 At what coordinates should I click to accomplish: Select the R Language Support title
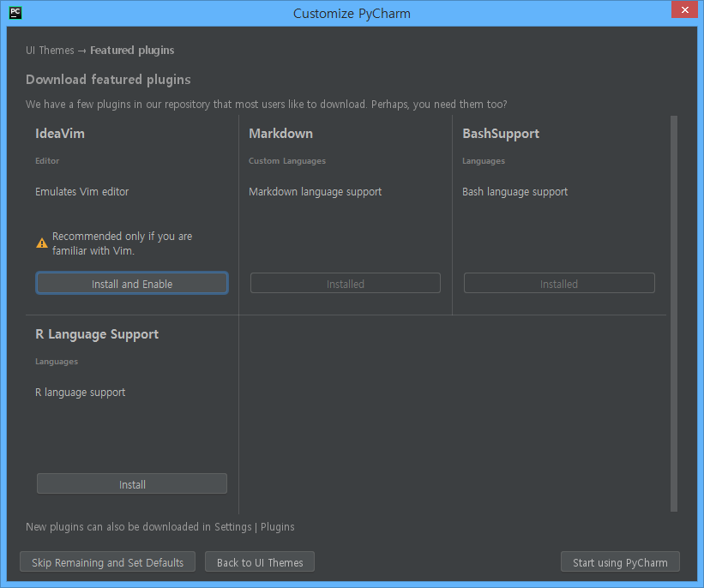(x=97, y=334)
